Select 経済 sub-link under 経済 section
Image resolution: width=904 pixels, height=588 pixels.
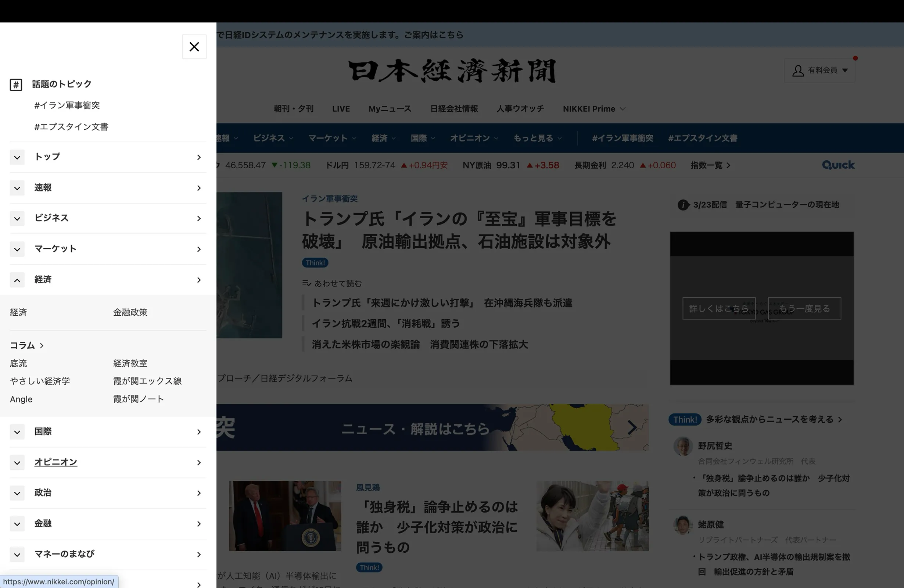pyautogui.click(x=18, y=312)
